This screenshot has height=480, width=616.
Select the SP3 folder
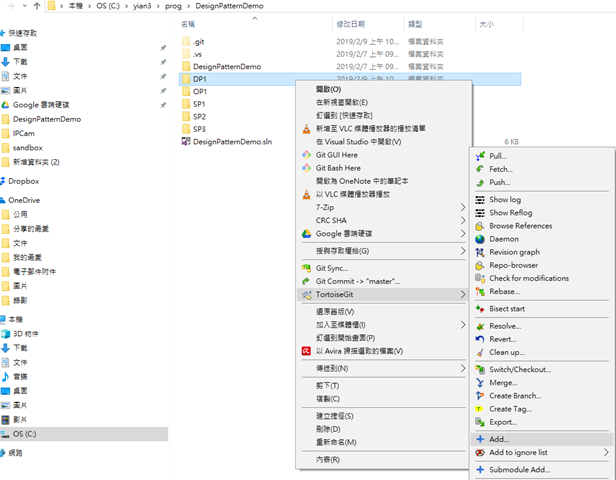[x=194, y=129]
